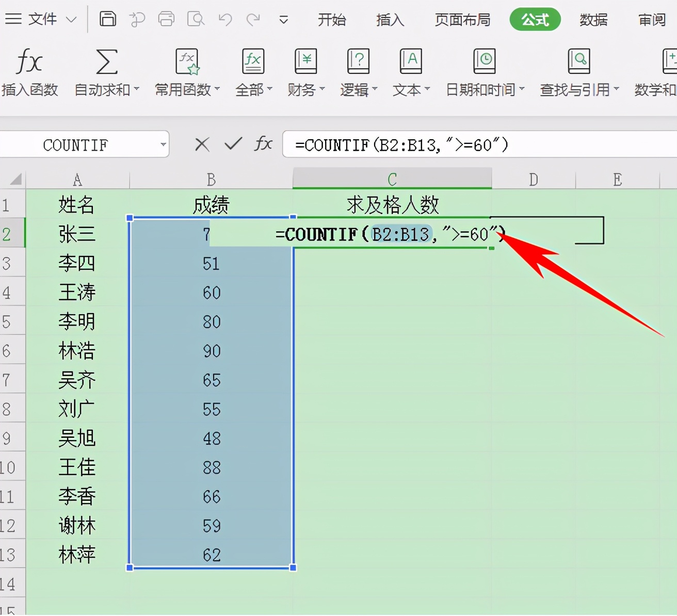677x616 pixels.
Task: Select the 公式 tab
Action: point(535,20)
